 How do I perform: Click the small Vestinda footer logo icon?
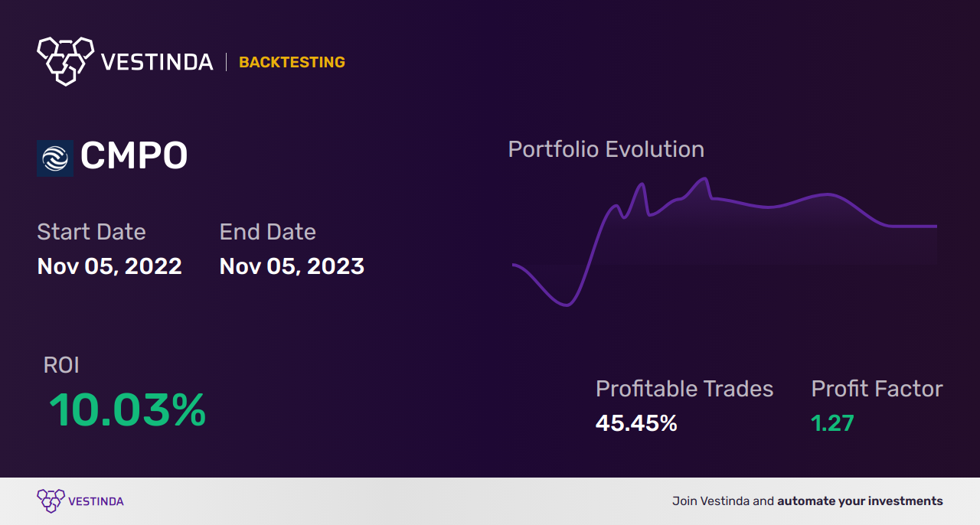click(51, 501)
